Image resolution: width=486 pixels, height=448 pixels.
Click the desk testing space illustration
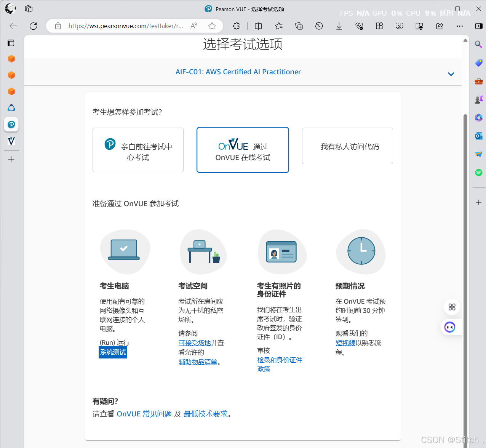(203, 251)
